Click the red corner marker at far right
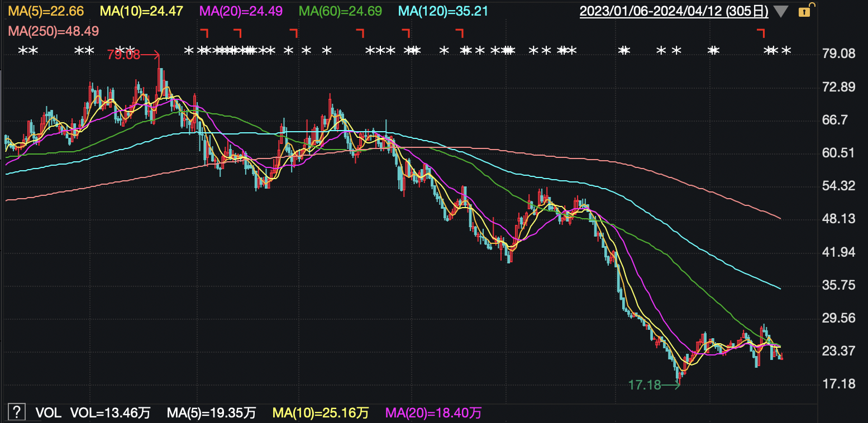The image size is (868, 423). 760,32
